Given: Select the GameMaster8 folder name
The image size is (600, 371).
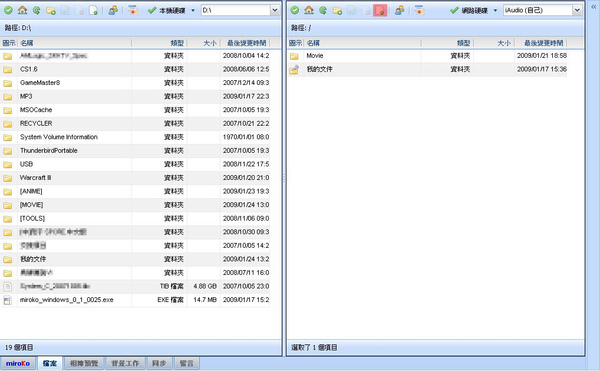Looking at the screenshot, I should [40, 83].
